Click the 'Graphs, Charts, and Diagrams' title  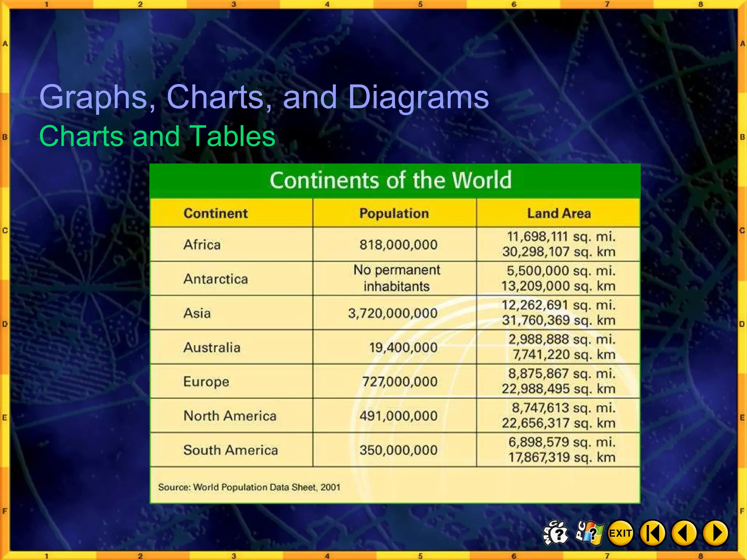coord(264,97)
